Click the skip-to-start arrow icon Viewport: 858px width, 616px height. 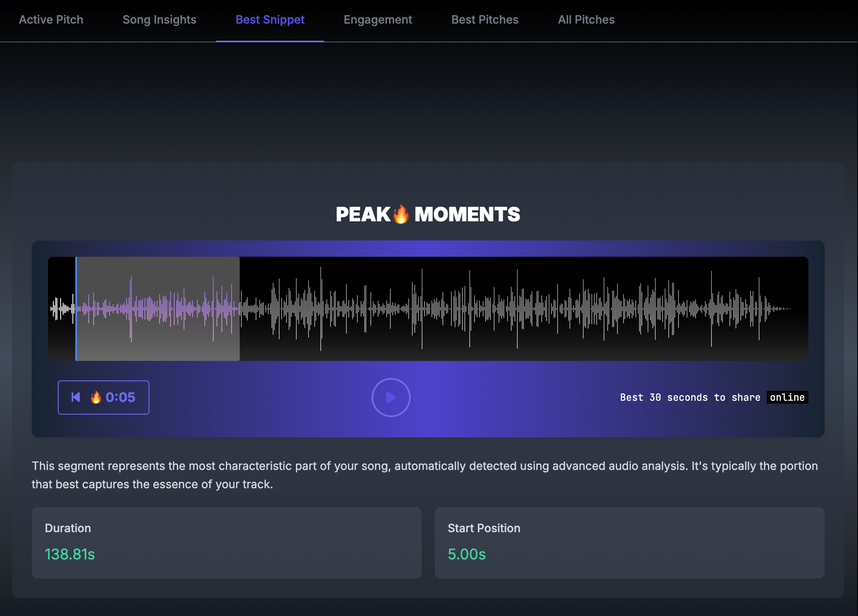(76, 397)
